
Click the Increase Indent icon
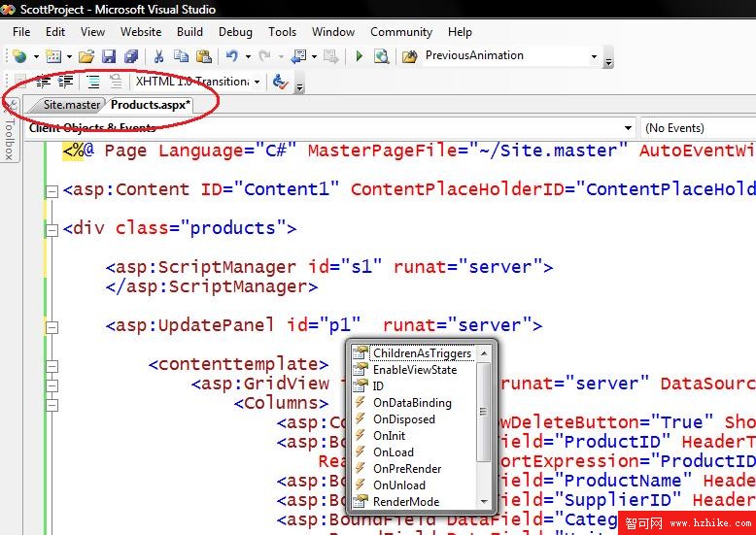coord(65,82)
